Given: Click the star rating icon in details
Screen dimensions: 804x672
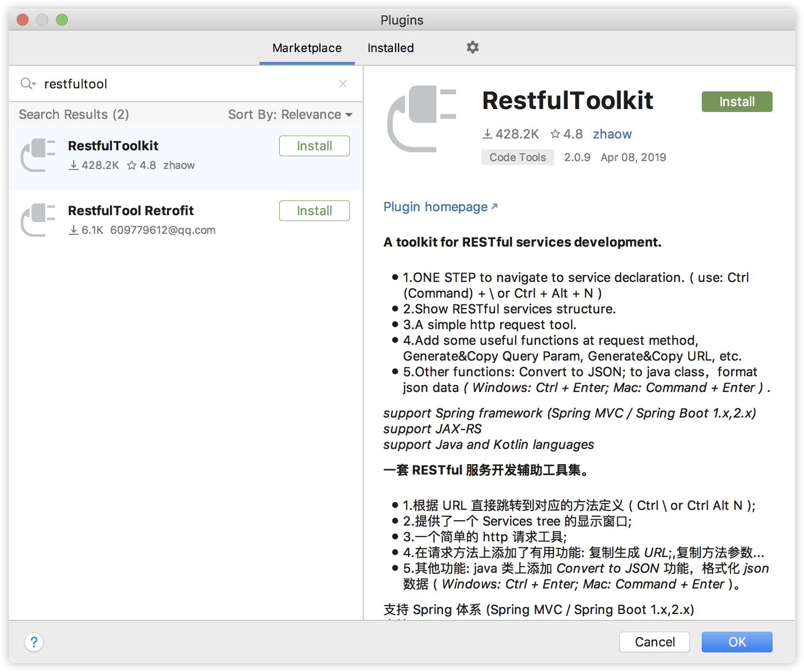Looking at the screenshot, I should coord(555,134).
